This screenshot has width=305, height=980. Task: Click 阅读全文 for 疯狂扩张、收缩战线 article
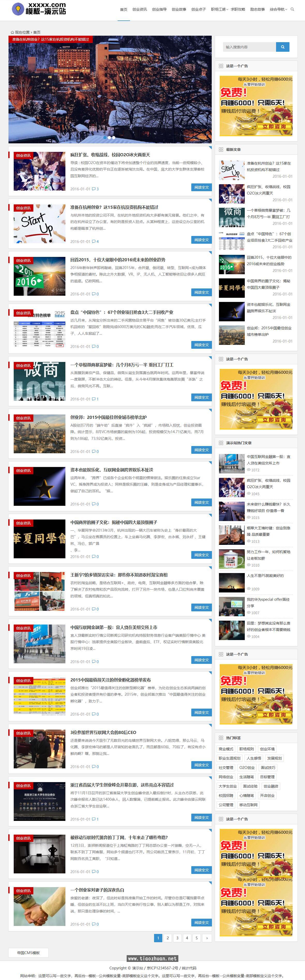click(x=201, y=187)
